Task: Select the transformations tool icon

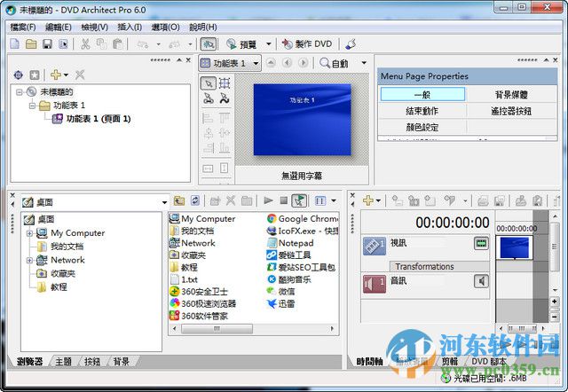Action: click(225, 98)
